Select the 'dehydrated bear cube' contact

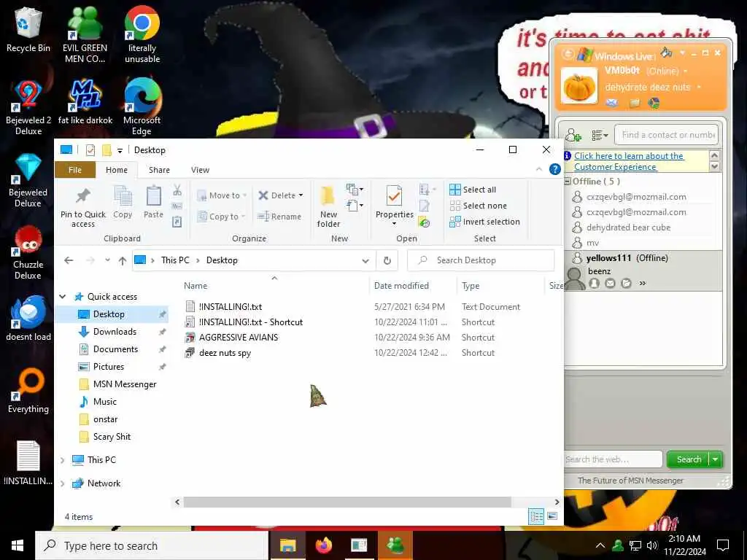[628, 227]
